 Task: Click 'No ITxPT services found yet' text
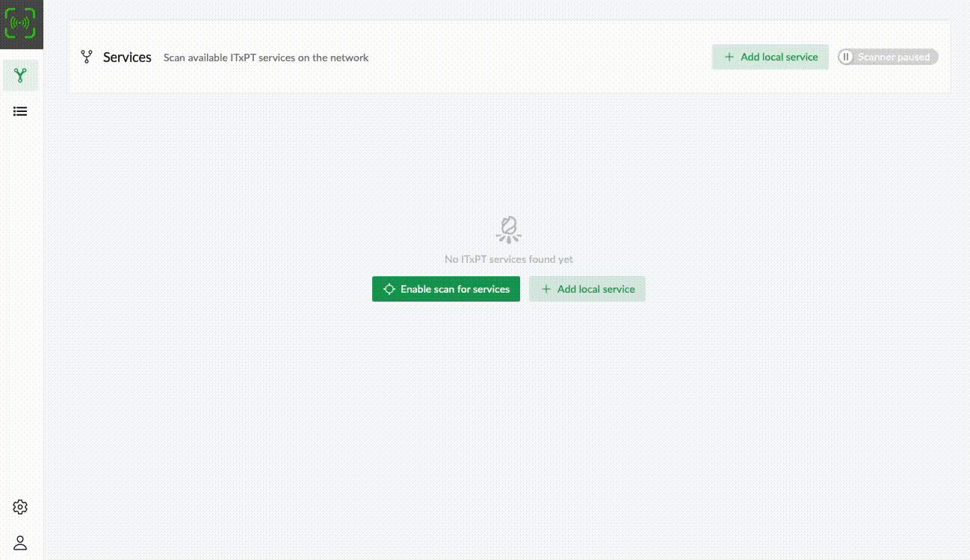pyautogui.click(x=509, y=259)
